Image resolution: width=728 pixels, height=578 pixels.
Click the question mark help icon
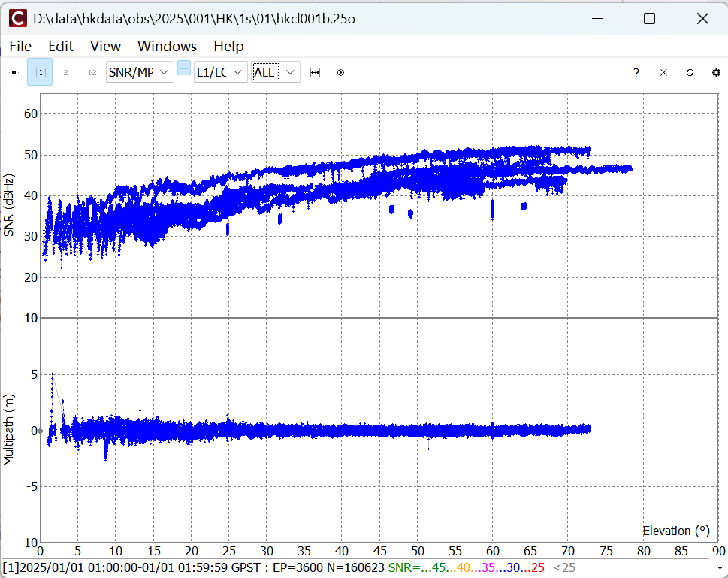(636, 72)
